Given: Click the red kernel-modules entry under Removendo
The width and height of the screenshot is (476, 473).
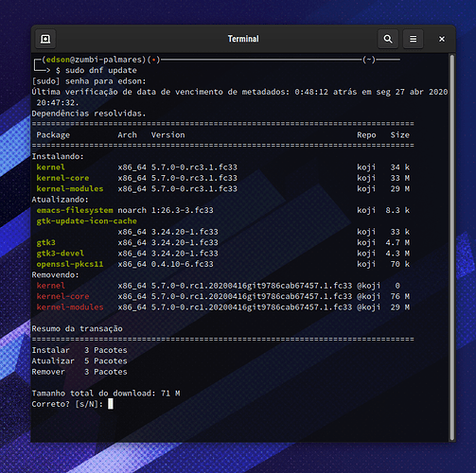Looking at the screenshot, I should (x=70, y=307).
